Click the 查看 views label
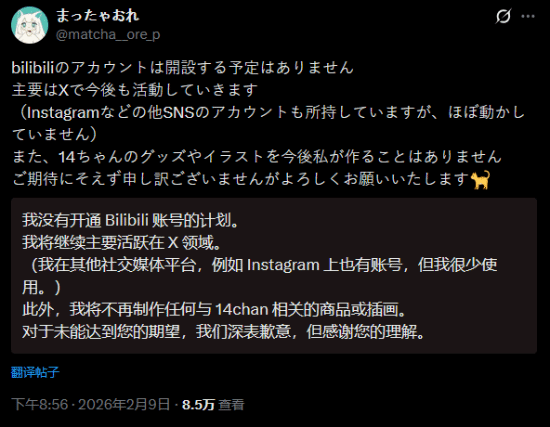This screenshot has height=427, width=550. click(x=231, y=405)
